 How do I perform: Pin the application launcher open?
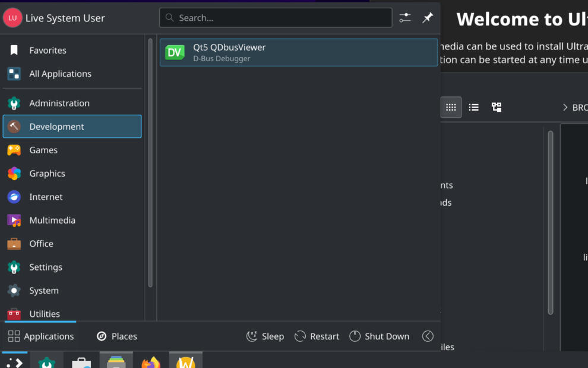428,18
